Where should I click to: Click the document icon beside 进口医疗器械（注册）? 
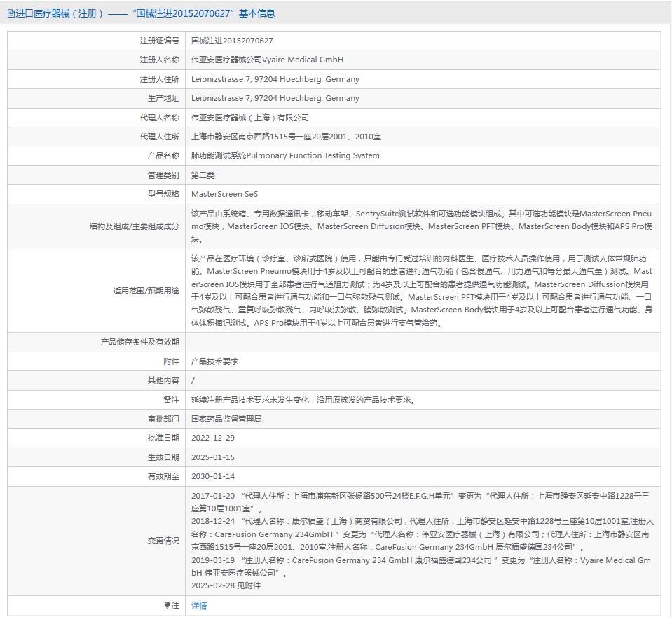[10, 13]
